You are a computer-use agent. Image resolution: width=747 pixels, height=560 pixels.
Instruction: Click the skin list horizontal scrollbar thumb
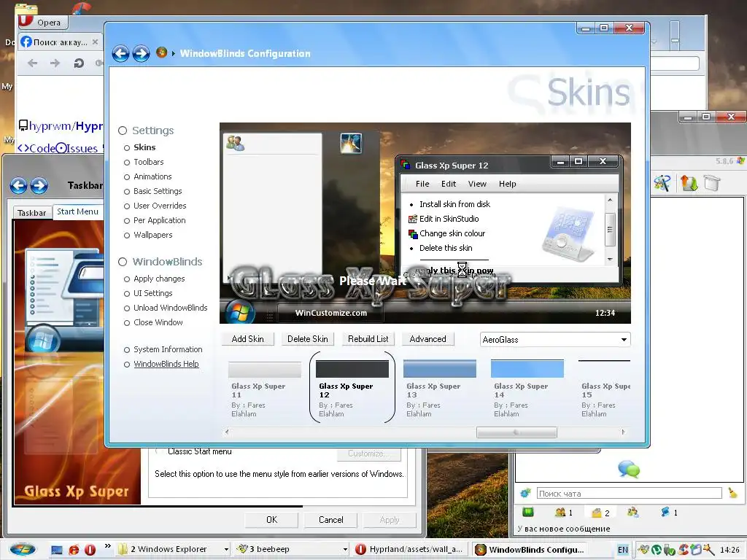point(516,432)
